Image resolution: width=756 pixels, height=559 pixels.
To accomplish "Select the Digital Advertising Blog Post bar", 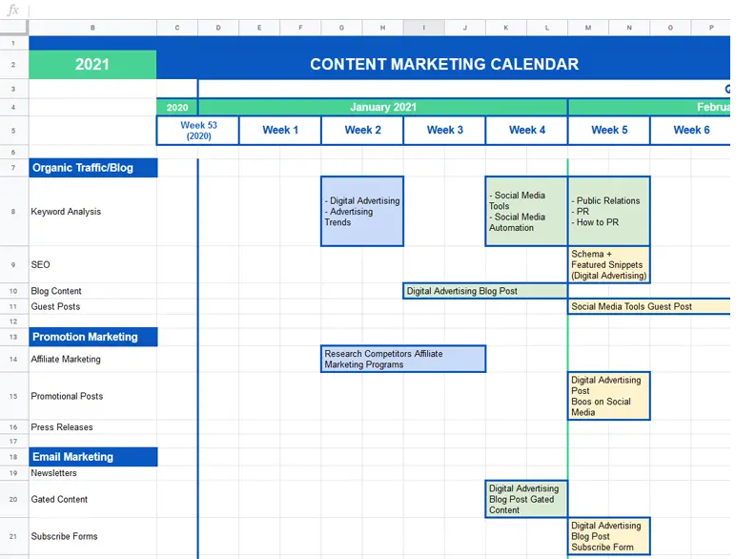I will pyautogui.click(x=484, y=291).
